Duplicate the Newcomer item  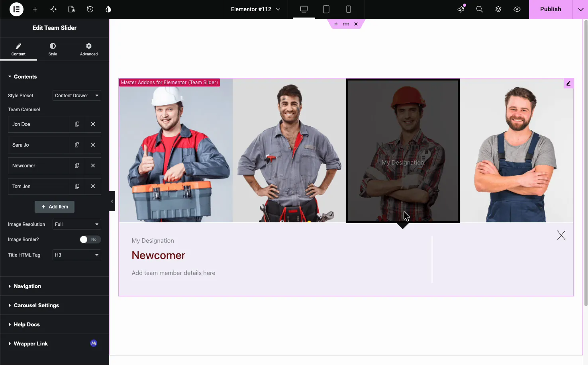pos(77,166)
